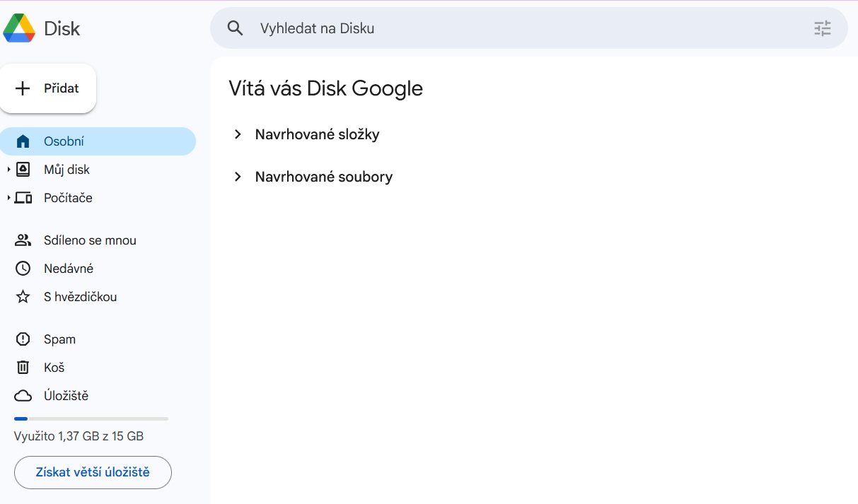Click the S hvězdičkou star icon
The height and width of the screenshot is (504, 858).
point(23,297)
